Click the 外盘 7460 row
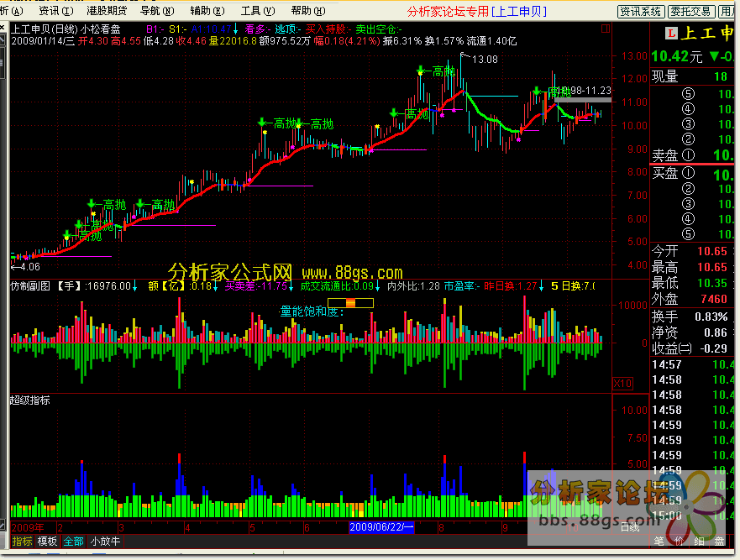Screen dimensions: 740x560 tap(690, 299)
